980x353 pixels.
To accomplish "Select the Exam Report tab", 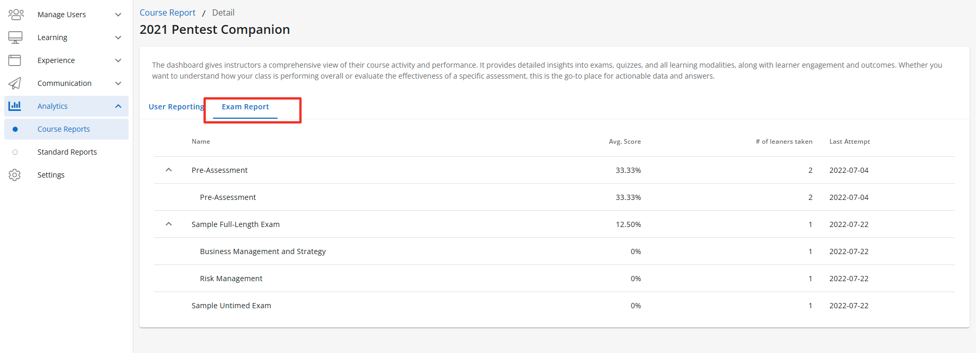I will click(x=245, y=107).
